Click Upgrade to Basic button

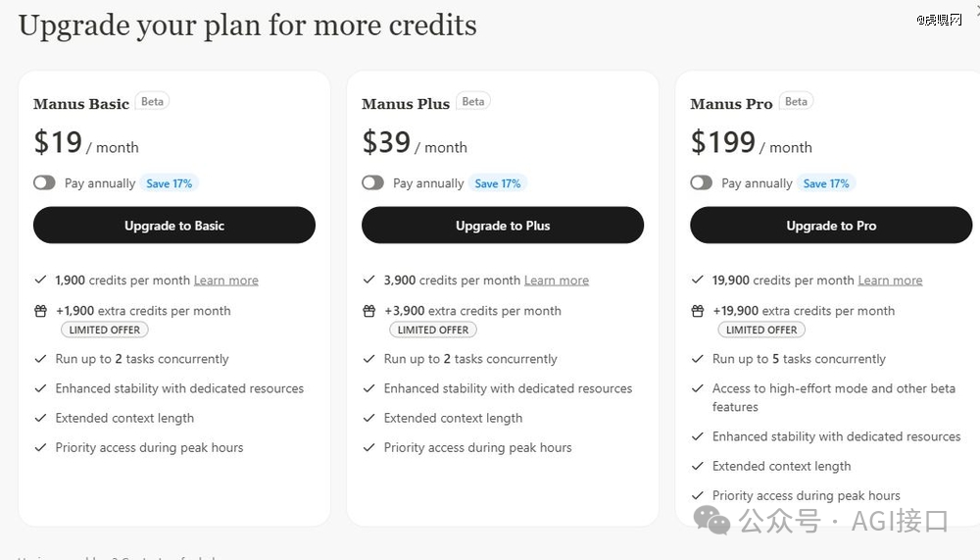(174, 226)
